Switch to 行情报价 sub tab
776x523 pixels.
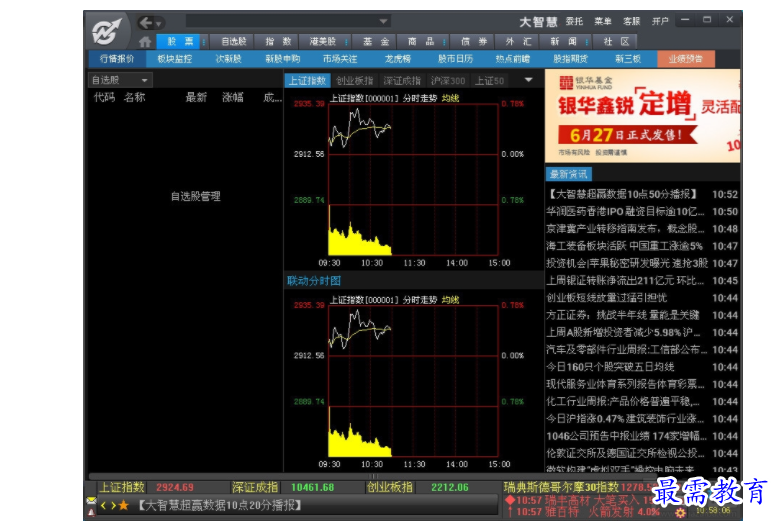[117, 59]
